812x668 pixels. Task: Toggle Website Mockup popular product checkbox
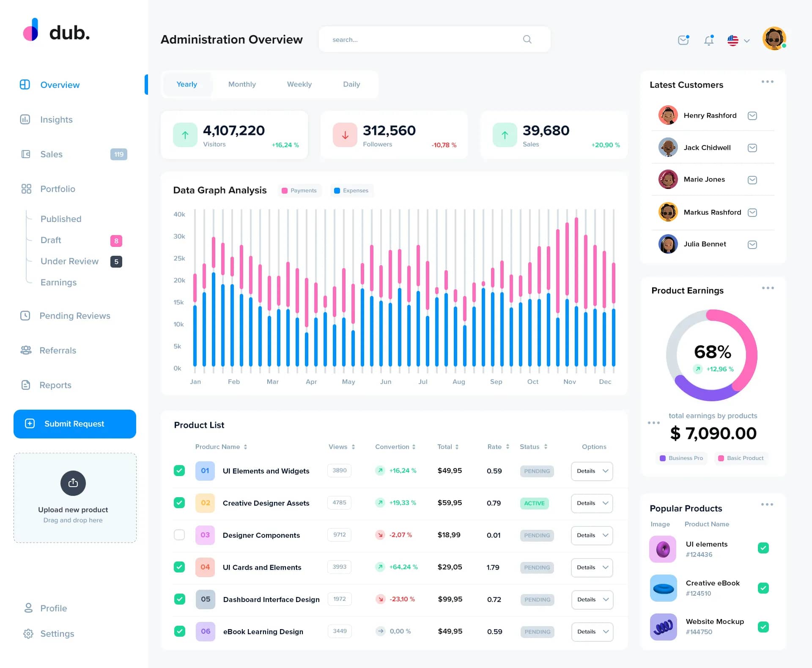tap(763, 627)
